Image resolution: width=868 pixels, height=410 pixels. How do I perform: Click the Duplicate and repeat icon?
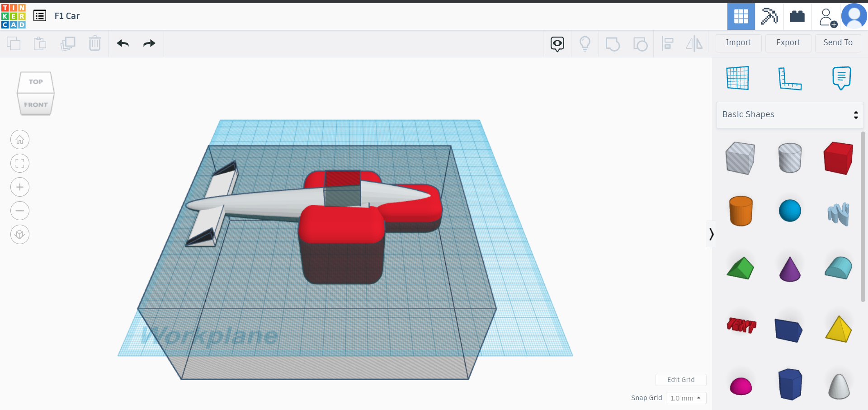coord(68,43)
